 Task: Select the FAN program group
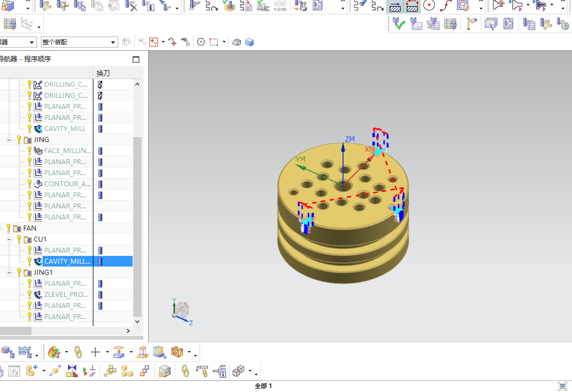pyautogui.click(x=29, y=228)
